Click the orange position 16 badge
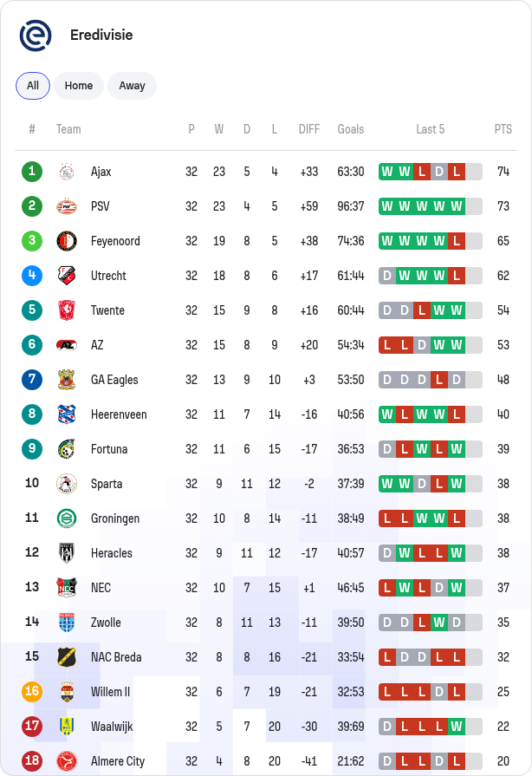This screenshot has width=532, height=776. (32, 691)
